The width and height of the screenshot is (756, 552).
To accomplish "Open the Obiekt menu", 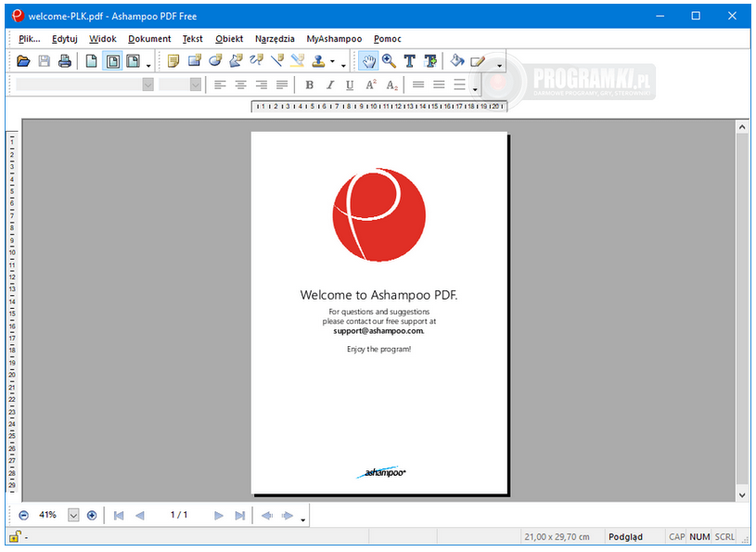I will pyautogui.click(x=229, y=39).
